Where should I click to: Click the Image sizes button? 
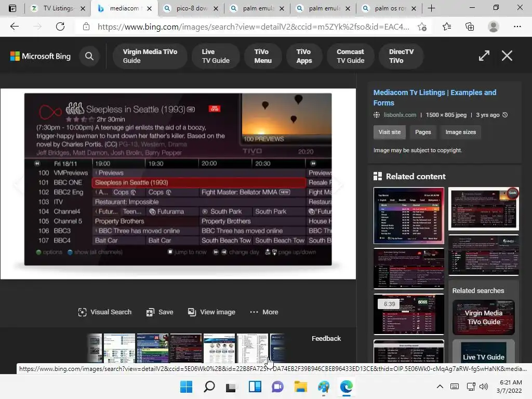460,132
